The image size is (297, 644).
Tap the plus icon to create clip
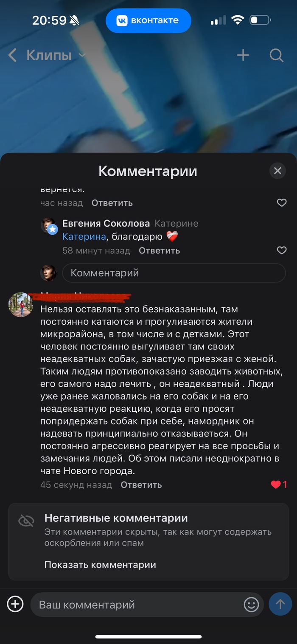click(243, 55)
